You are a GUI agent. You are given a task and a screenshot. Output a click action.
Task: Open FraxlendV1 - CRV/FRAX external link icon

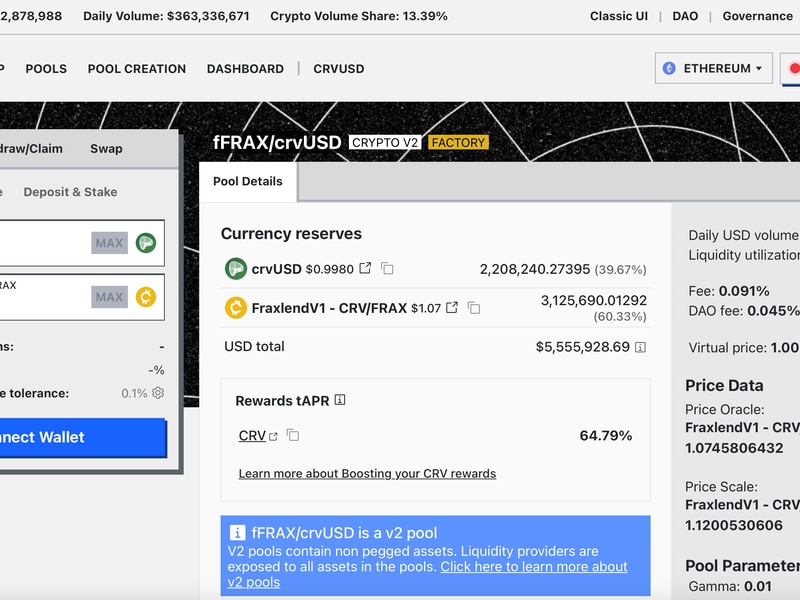(452, 308)
